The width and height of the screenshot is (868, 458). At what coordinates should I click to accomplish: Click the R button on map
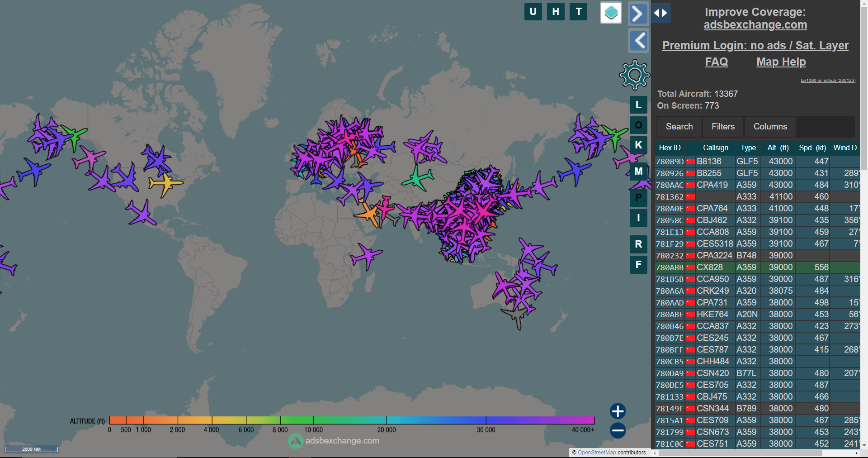[638, 244]
